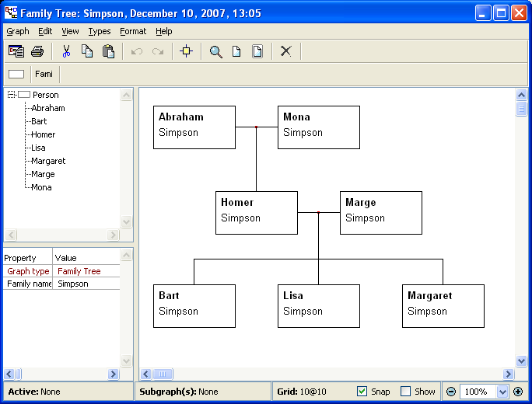The image size is (532, 404).
Task: Open the Edit menu
Action: coord(45,32)
